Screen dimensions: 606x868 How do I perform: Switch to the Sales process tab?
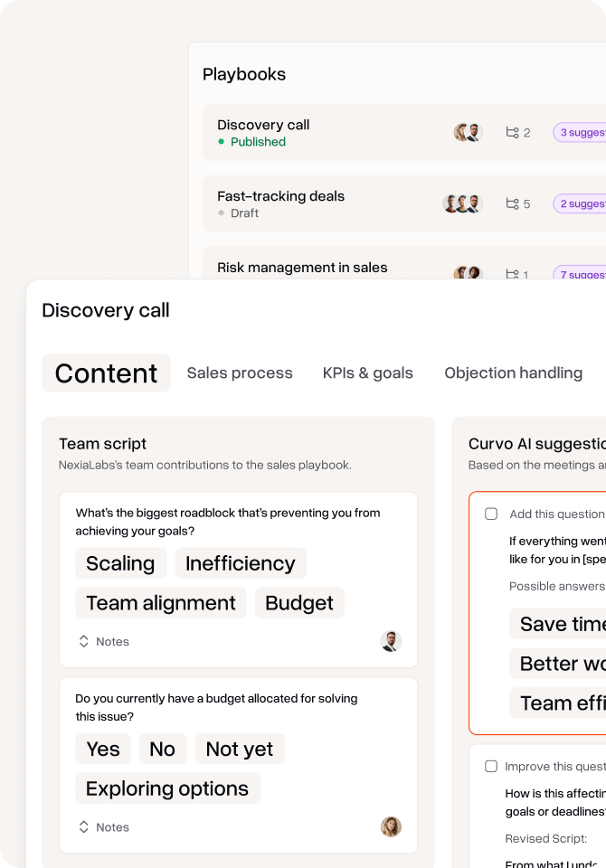240,373
